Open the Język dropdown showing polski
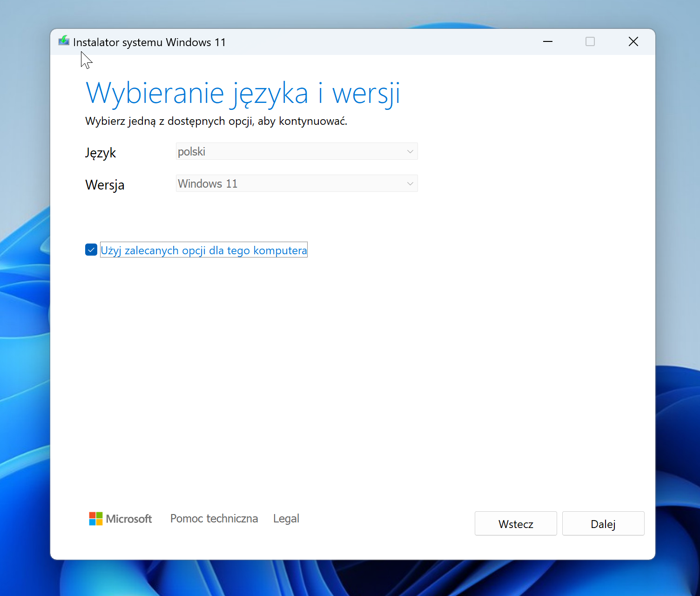Image resolution: width=700 pixels, height=596 pixels. point(296,151)
